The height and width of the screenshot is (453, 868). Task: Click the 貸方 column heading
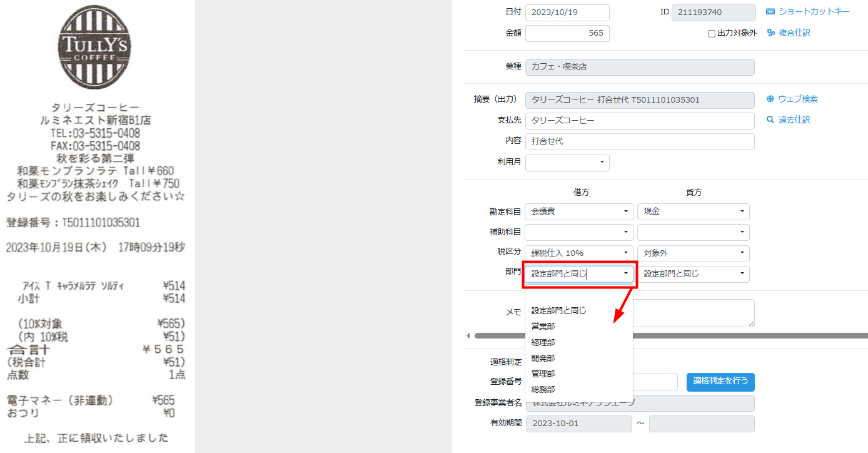coord(694,192)
